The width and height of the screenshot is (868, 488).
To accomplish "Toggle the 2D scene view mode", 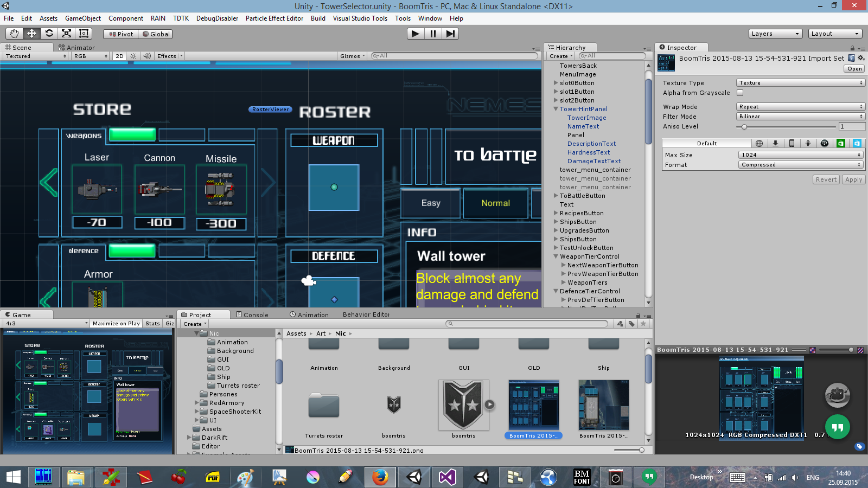I will click(x=119, y=56).
